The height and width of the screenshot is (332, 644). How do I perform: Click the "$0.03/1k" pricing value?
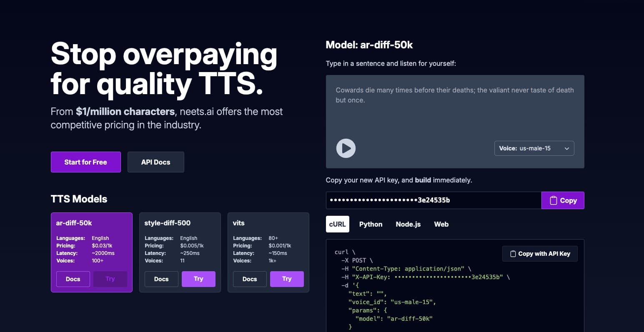tap(102, 246)
